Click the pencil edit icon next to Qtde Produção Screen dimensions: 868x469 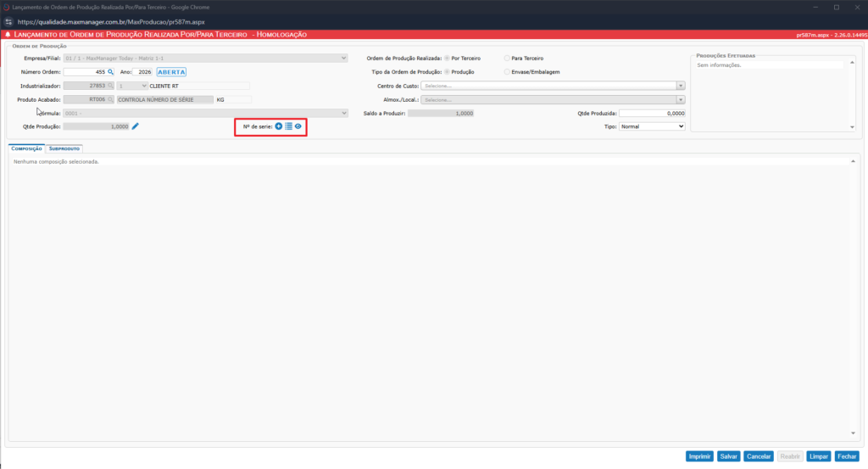click(x=135, y=126)
